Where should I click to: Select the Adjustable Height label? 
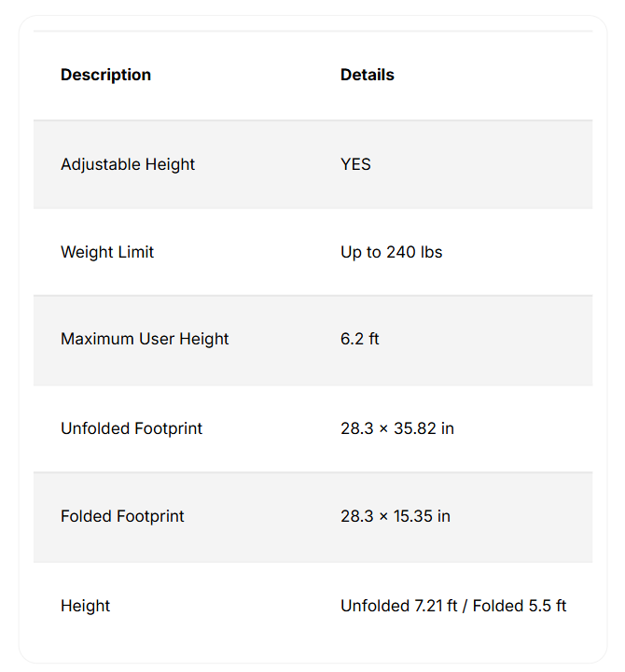pos(128,164)
